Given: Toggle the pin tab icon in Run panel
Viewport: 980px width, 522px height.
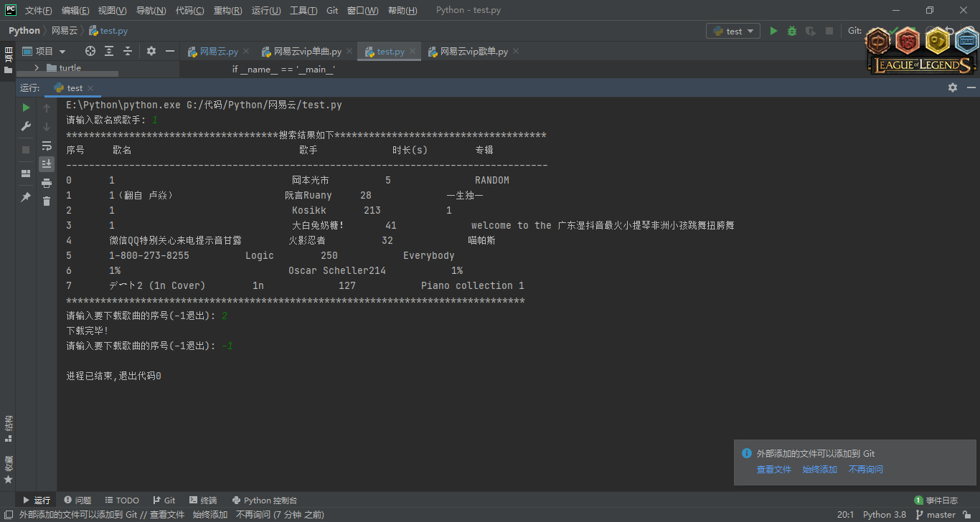Looking at the screenshot, I should (x=26, y=196).
